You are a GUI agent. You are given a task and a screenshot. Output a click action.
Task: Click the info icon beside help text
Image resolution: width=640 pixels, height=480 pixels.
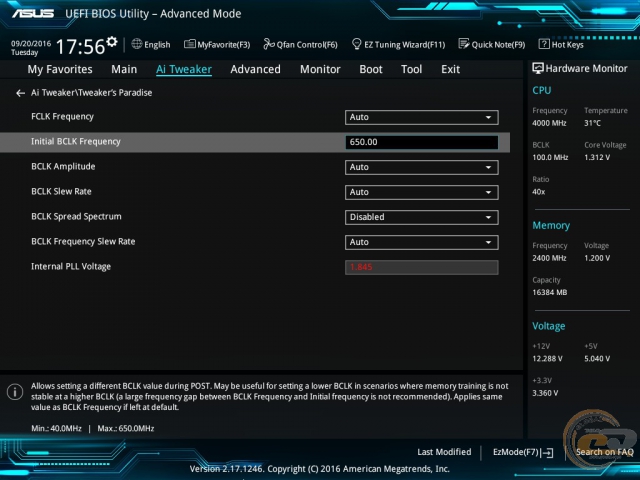[15, 392]
